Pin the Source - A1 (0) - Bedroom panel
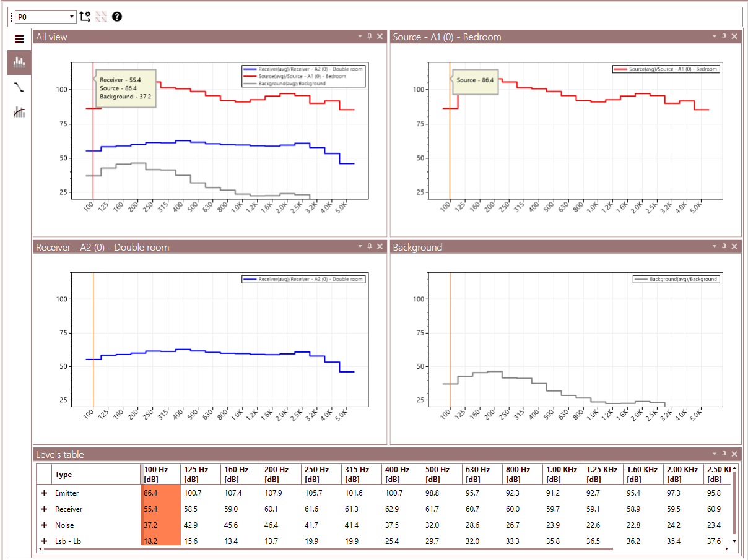Screen dimensions: 748x560 724,37
